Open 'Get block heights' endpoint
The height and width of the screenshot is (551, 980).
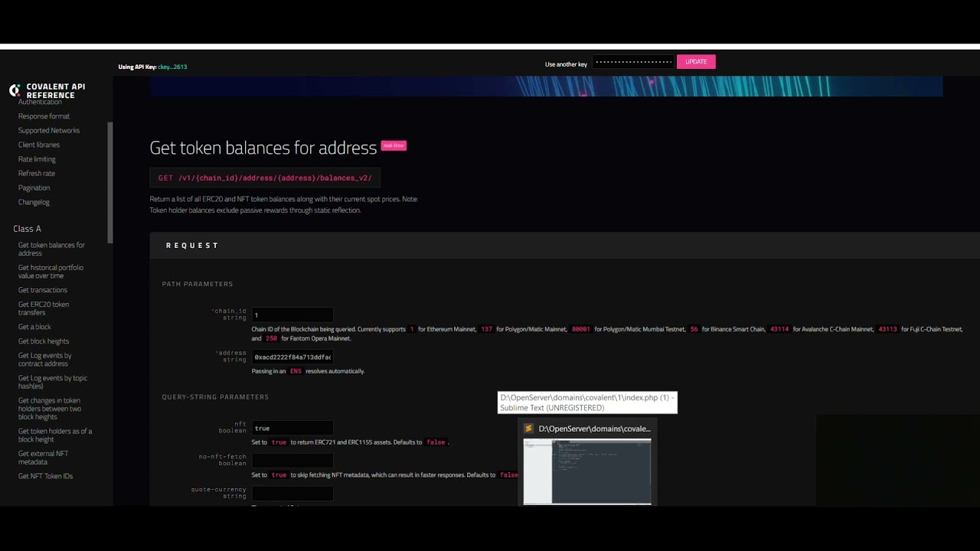click(44, 341)
